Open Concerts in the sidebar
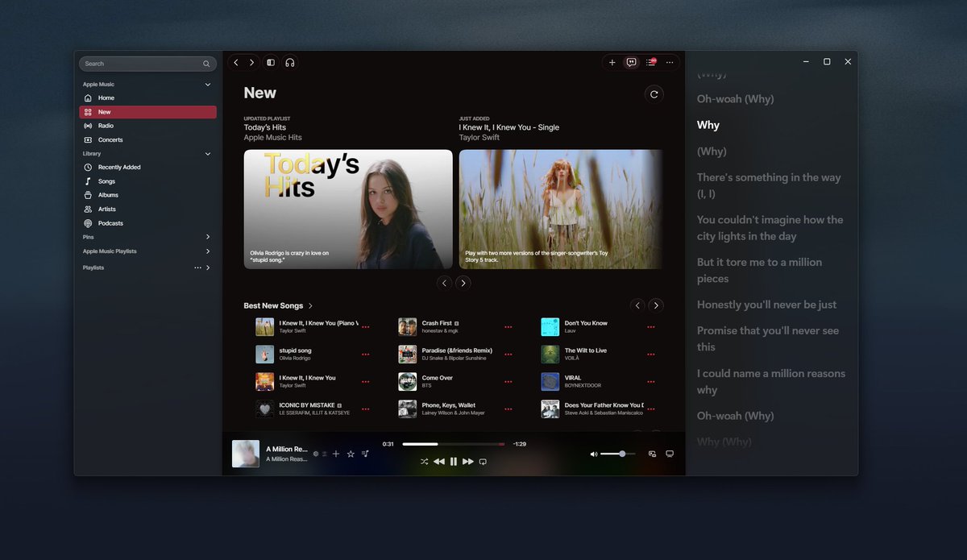The image size is (967, 560). (x=147, y=139)
